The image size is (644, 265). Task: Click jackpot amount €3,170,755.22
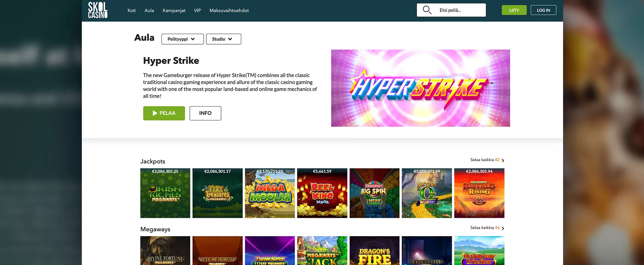tap(270, 171)
